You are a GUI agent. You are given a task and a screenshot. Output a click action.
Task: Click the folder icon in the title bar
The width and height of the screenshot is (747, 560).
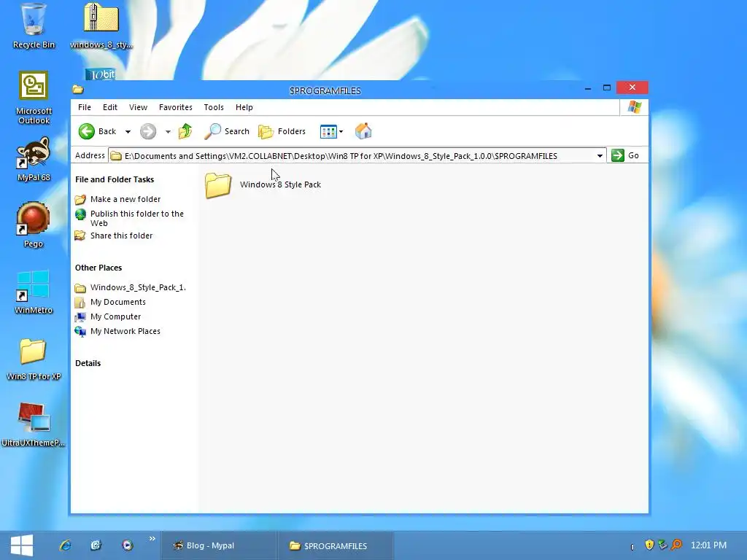pyautogui.click(x=77, y=90)
